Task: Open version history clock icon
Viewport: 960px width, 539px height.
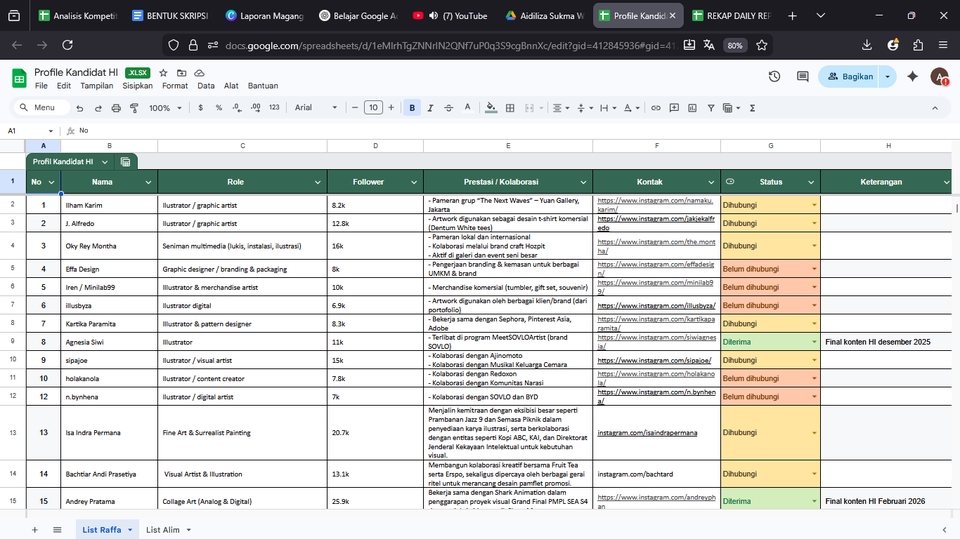Action: (x=774, y=77)
